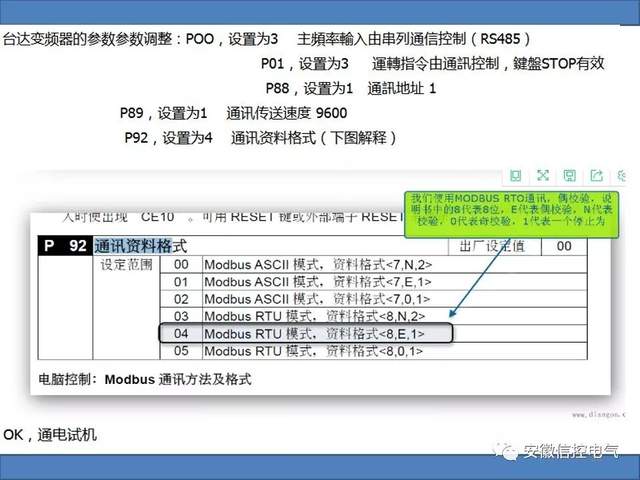Click the green MODBUS RTU explanation callout
This screenshot has width=640, height=480.
(x=511, y=214)
